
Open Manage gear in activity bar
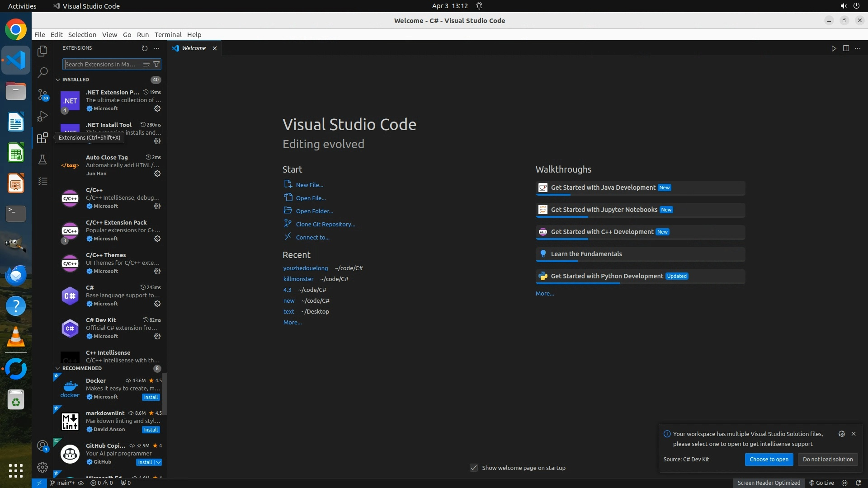42,467
